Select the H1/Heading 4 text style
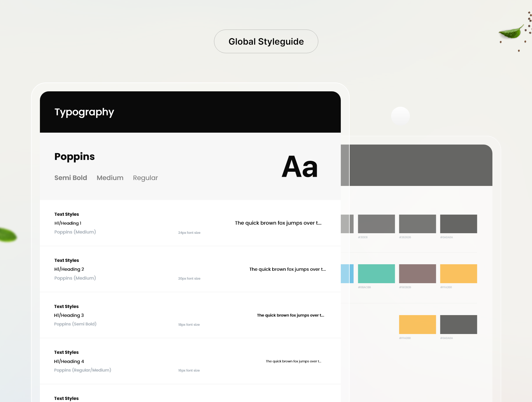This screenshot has width=532, height=402. [x=69, y=362]
